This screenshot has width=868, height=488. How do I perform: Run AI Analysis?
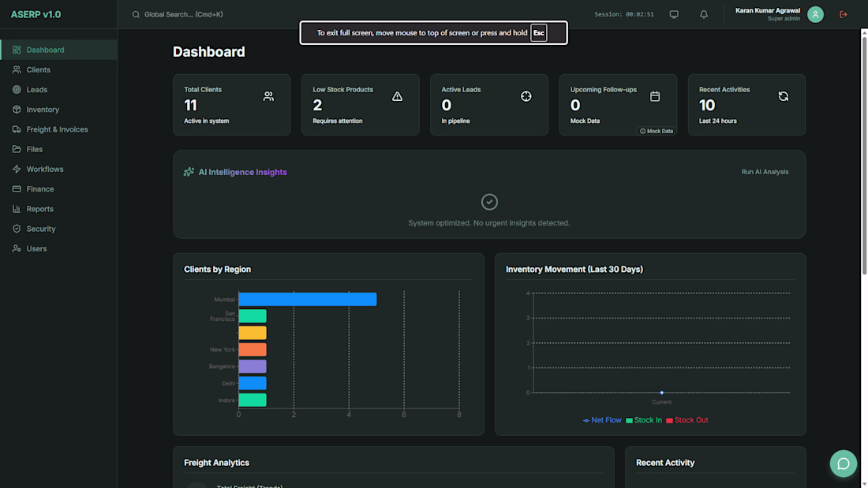pos(765,172)
